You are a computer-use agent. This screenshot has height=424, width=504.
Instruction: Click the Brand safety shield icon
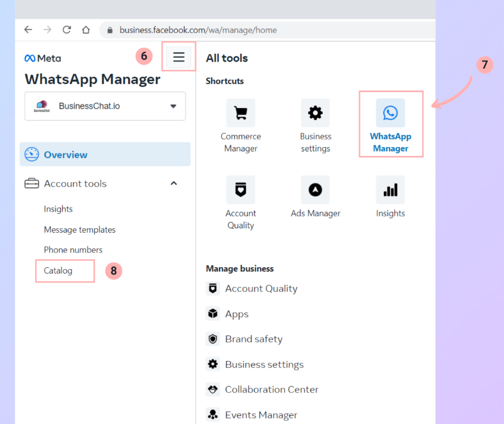coord(213,339)
